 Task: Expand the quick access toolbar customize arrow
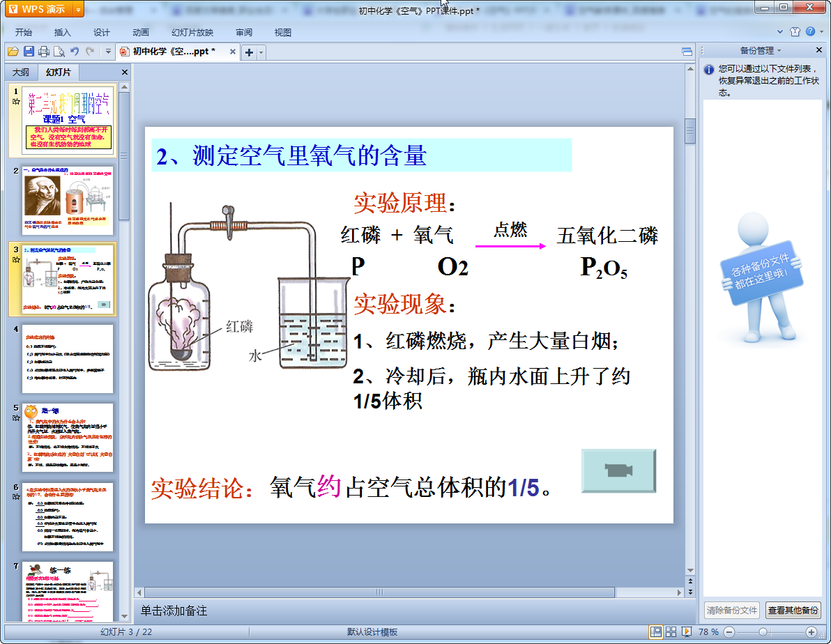pyautogui.click(x=108, y=52)
